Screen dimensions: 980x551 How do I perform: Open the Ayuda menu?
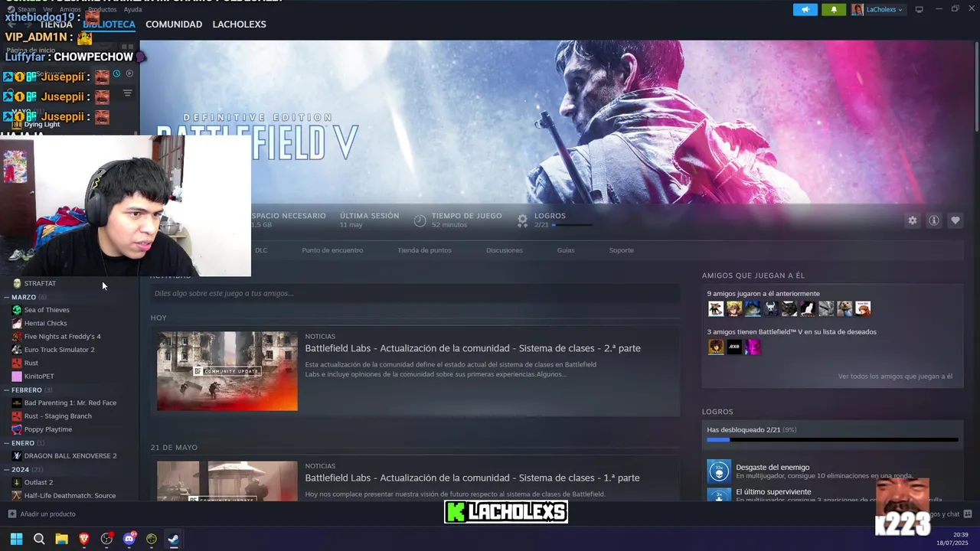(x=132, y=9)
